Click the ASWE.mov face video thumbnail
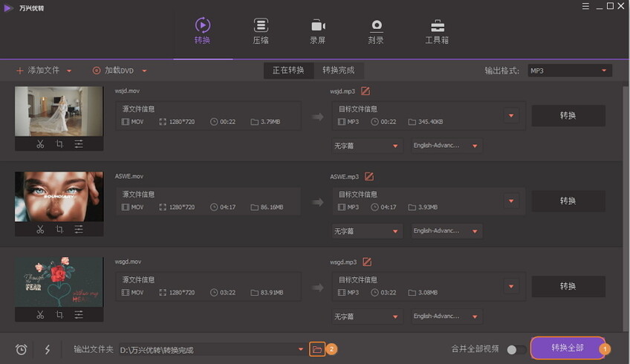 pos(59,197)
